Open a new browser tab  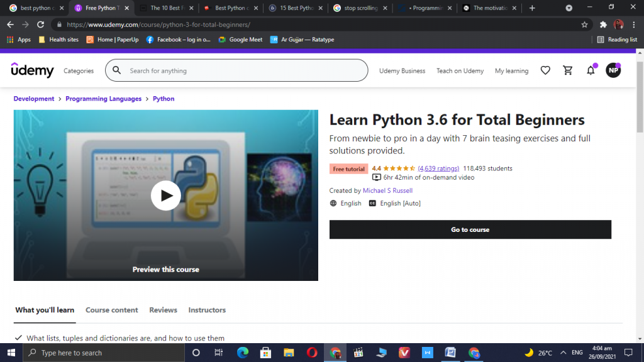pyautogui.click(x=532, y=8)
